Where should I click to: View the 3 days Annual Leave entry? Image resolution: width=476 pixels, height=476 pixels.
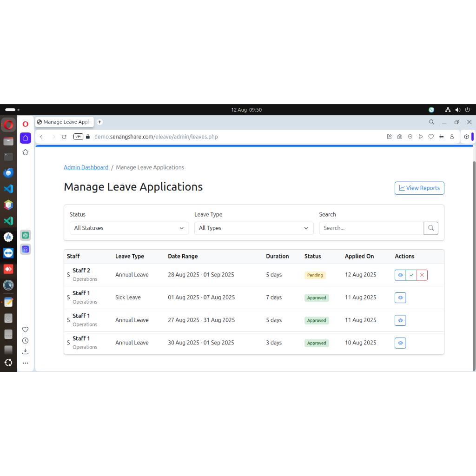[400, 343]
